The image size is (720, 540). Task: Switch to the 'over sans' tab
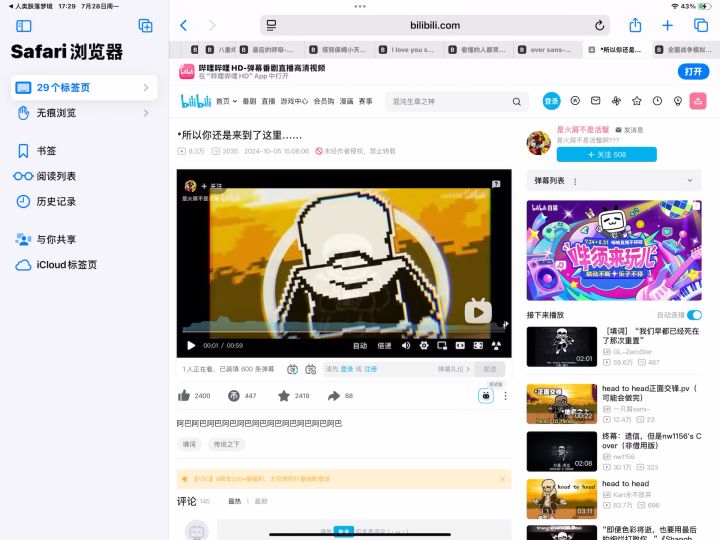click(x=547, y=50)
